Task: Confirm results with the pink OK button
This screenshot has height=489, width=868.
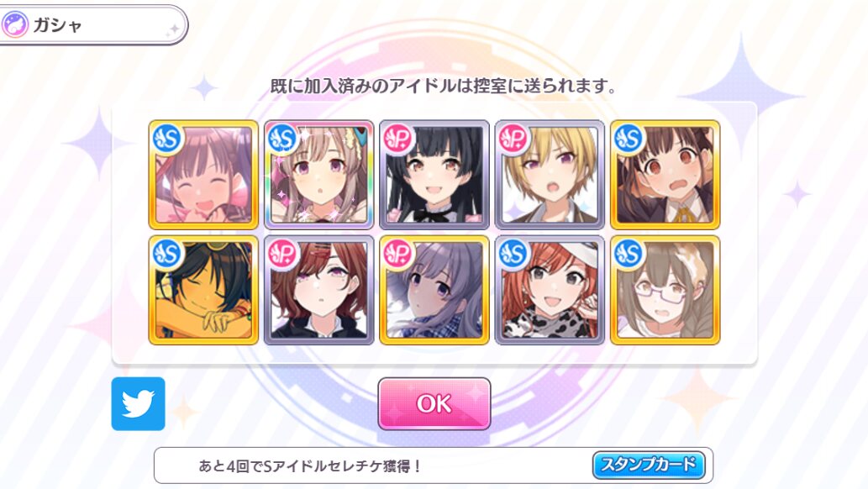Action: (434, 403)
